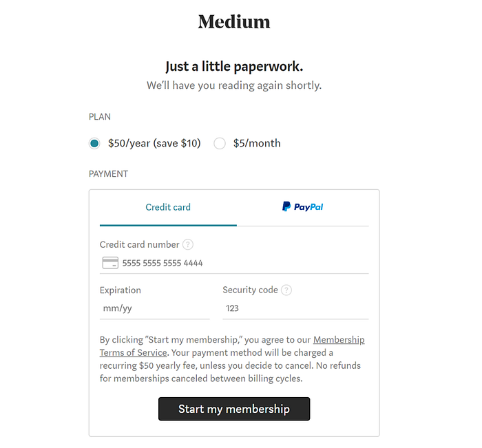Viewport: 482px width, 448px height.
Task: Click the "Security code" label text
Action: point(250,290)
